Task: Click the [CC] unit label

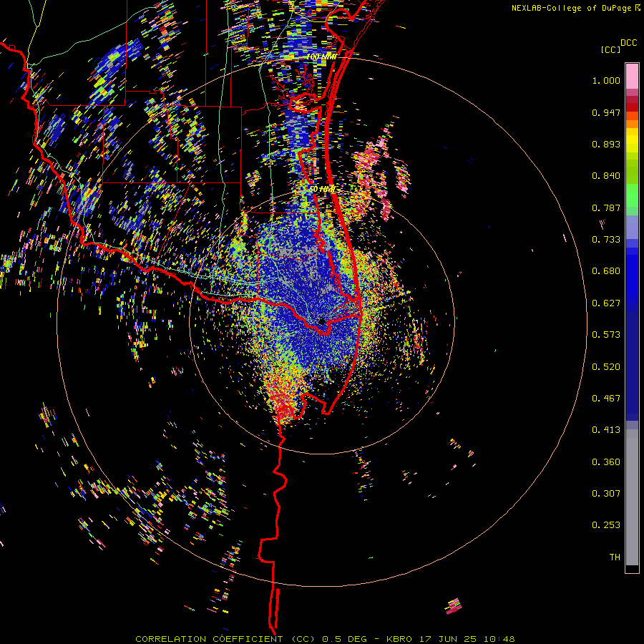Action: click(x=611, y=49)
